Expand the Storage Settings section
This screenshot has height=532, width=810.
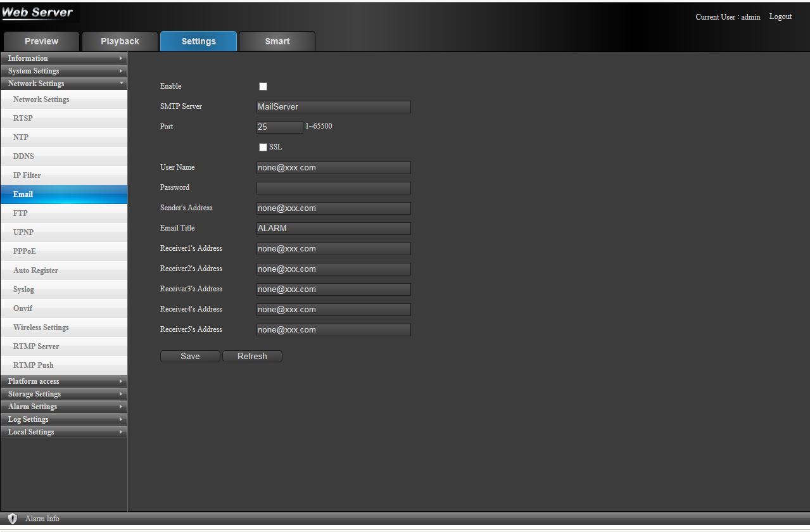(x=63, y=394)
